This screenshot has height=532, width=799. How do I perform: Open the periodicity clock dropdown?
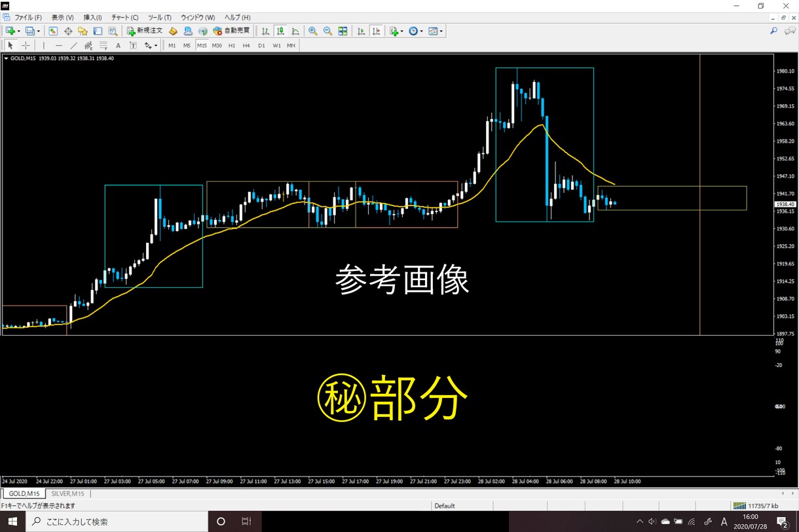422,31
